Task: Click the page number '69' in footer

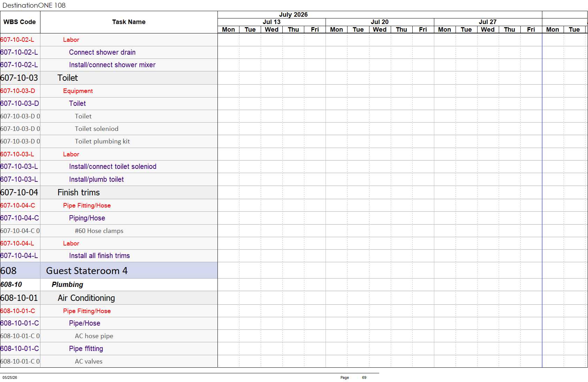Action: point(364,377)
